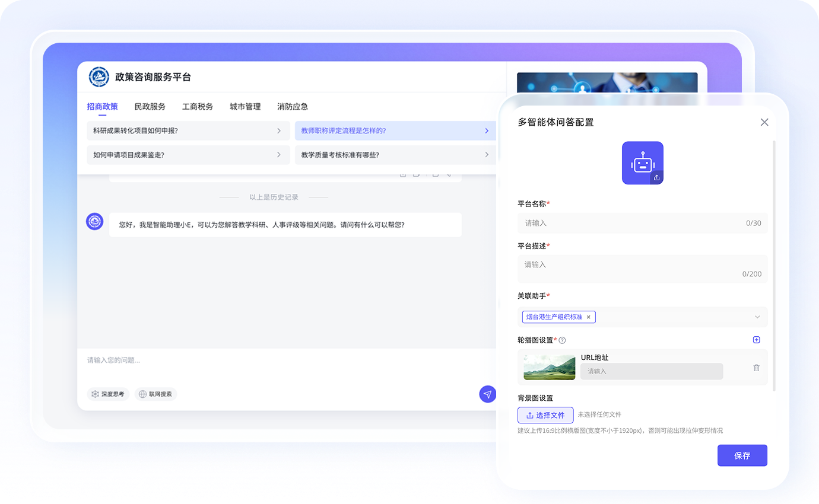
Task: Toggle 深度思考 deep thinking mode
Action: tap(108, 394)
